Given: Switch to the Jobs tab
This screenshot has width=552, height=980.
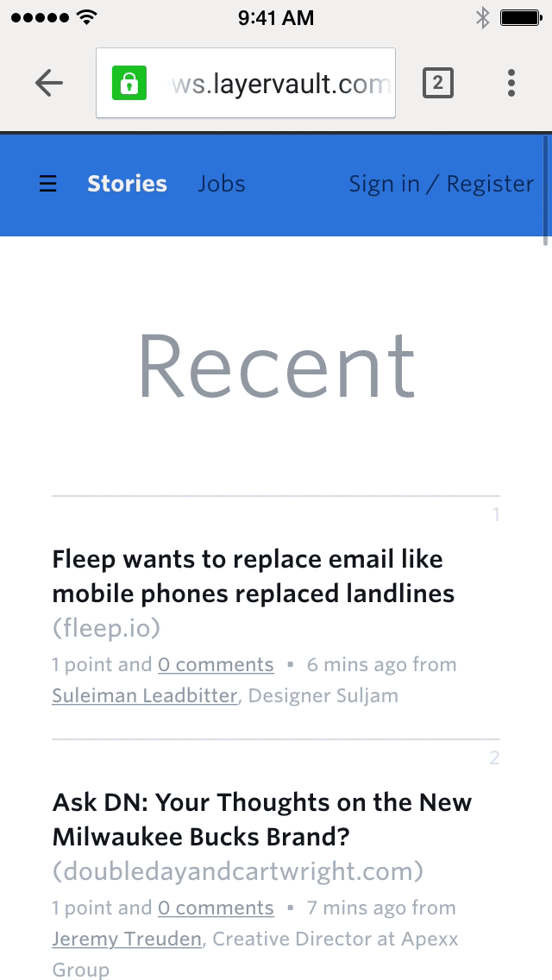Looking at the screenshot, I should [x=222, y=184].
